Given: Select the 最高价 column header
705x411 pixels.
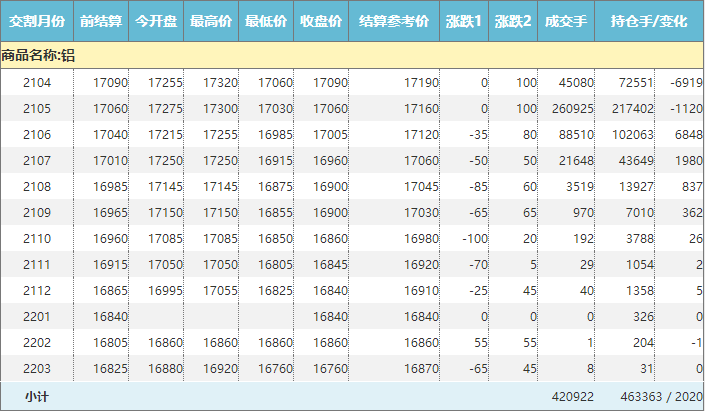Looking at the screenshot, I should [211, 21].
